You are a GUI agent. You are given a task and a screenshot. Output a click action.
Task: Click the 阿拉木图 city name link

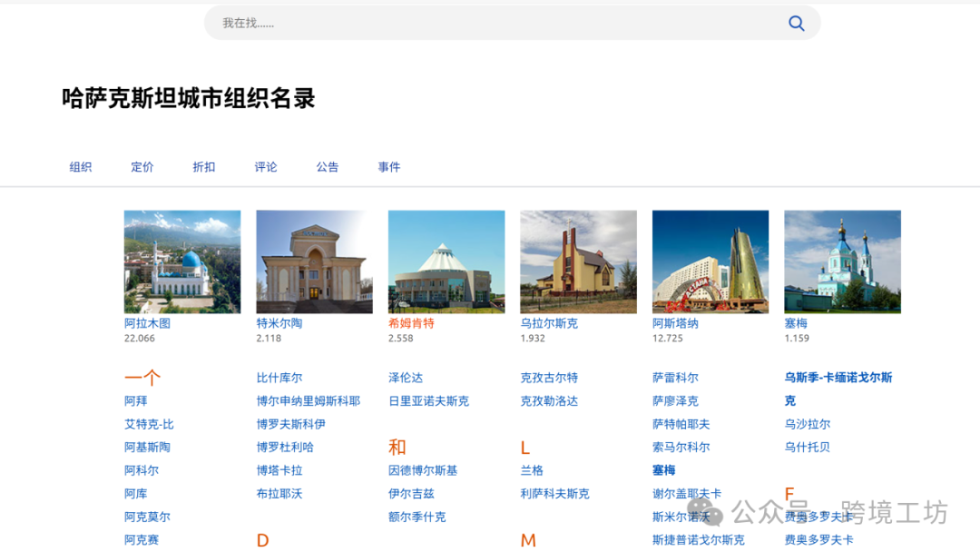click(145, 322)
